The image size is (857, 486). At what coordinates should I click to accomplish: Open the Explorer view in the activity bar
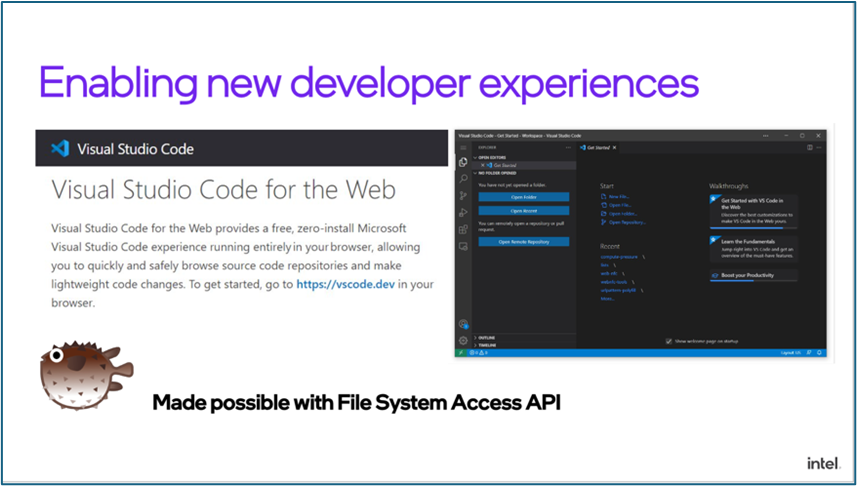(463, 162)
